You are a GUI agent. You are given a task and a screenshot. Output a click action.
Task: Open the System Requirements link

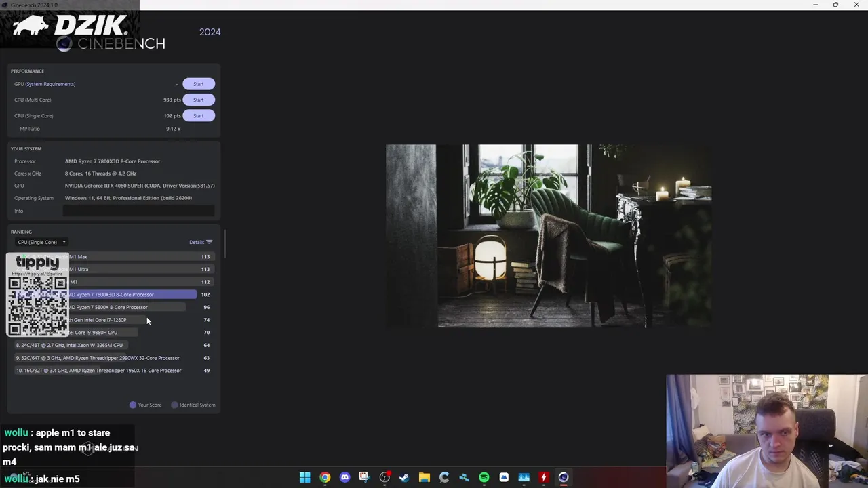[x=51, y=84]
